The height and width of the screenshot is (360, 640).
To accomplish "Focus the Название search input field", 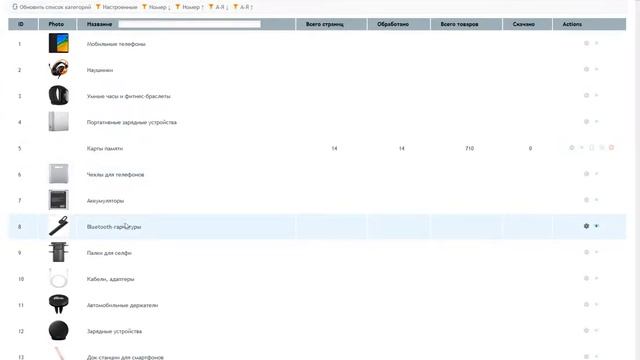I will click(x=189, y=24).
